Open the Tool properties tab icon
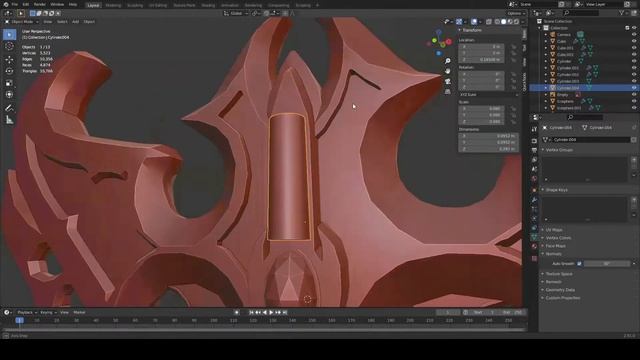640x360 pixels. (534, 129)
